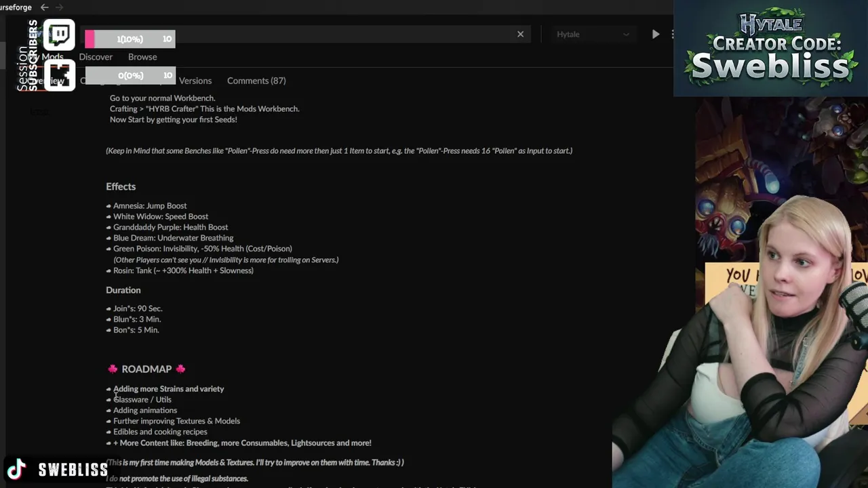Select Now Start by getting first Seeds
The height and width of the screenshot is (488, 868).
(174, 120)
